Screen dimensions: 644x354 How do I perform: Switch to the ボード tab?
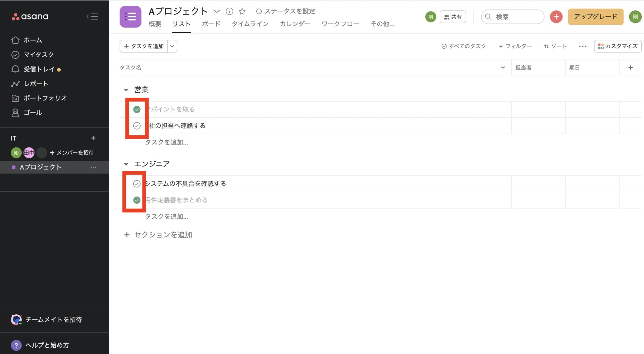211,23
